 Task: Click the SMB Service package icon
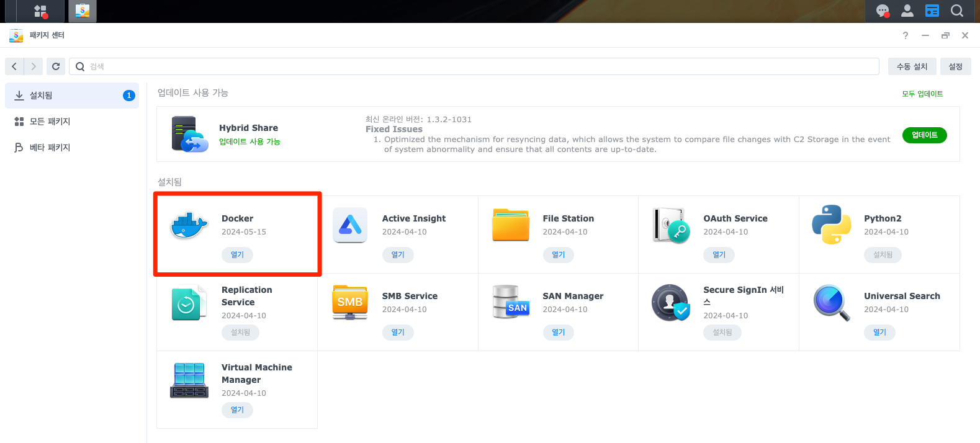350,302
